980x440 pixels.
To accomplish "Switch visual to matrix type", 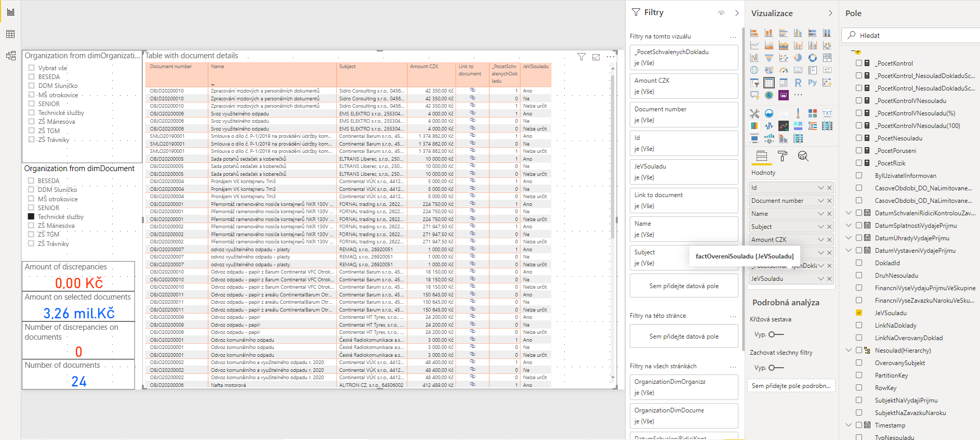I will tap(784, 83).
